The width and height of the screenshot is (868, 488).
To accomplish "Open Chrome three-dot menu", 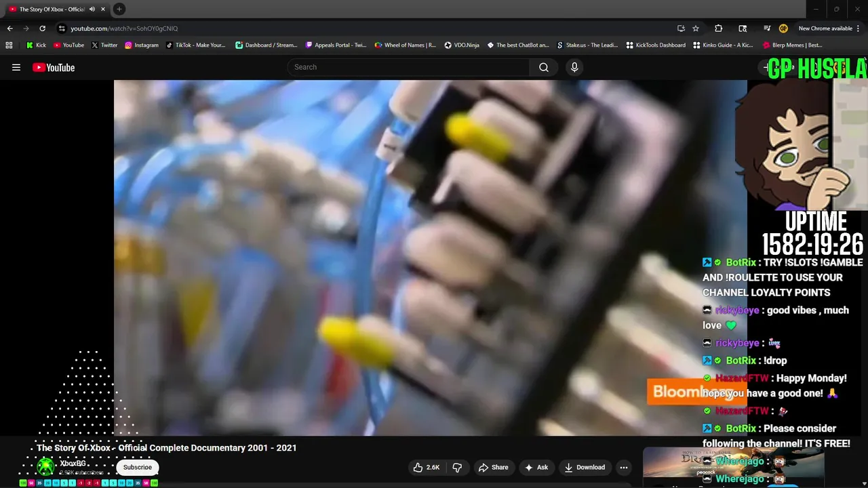I will click(860, 28).
